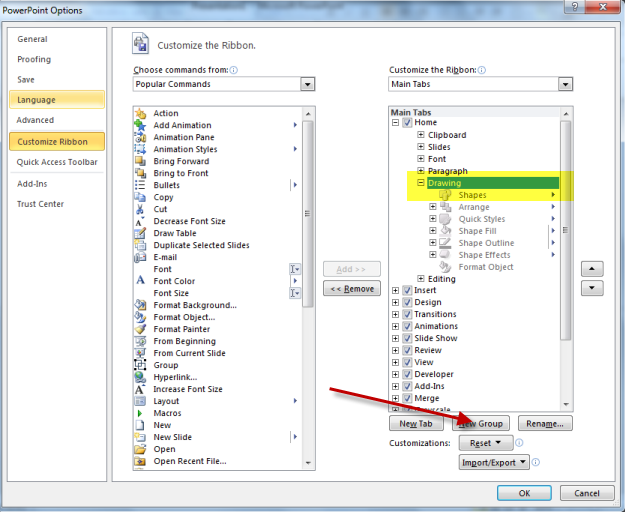The image size is (625, 512).
Task: Click the Bullets list icon
Action: [141, 185]
